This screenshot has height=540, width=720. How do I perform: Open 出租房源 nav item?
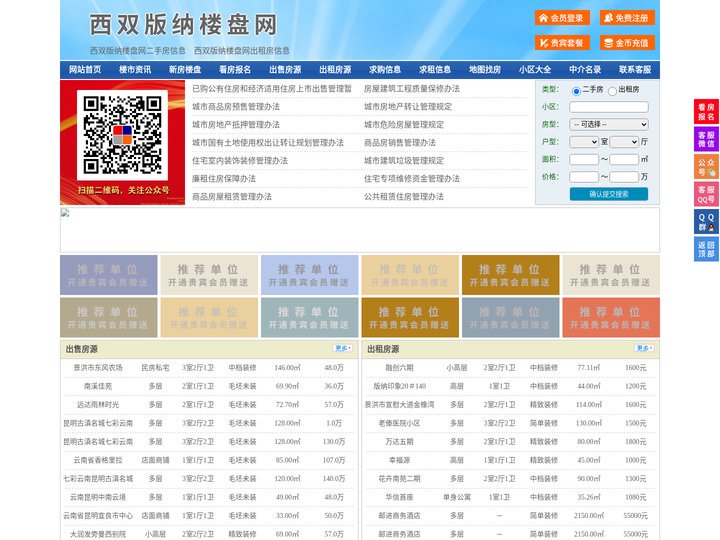[335, 70]
